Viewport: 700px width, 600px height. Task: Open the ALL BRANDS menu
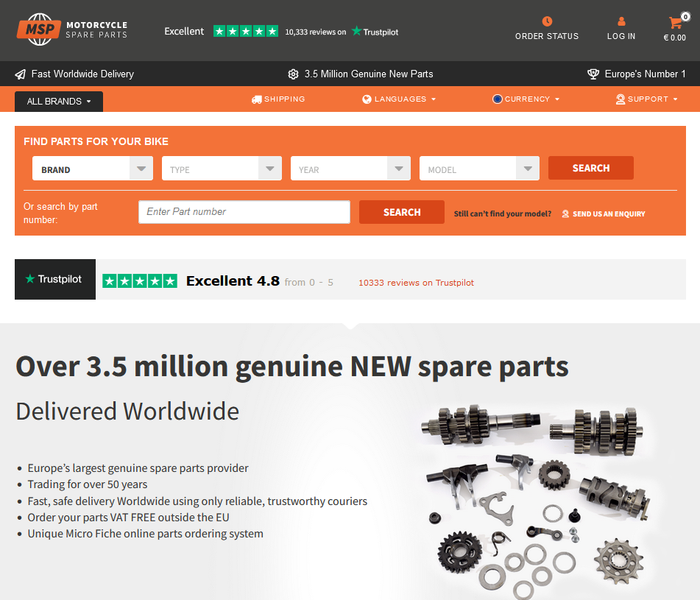(59, 102)
